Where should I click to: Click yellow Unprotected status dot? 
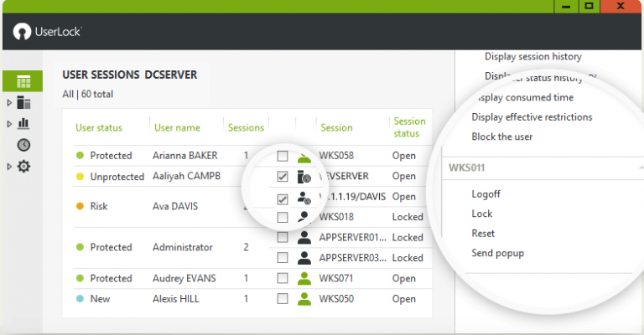pos(80,177)
